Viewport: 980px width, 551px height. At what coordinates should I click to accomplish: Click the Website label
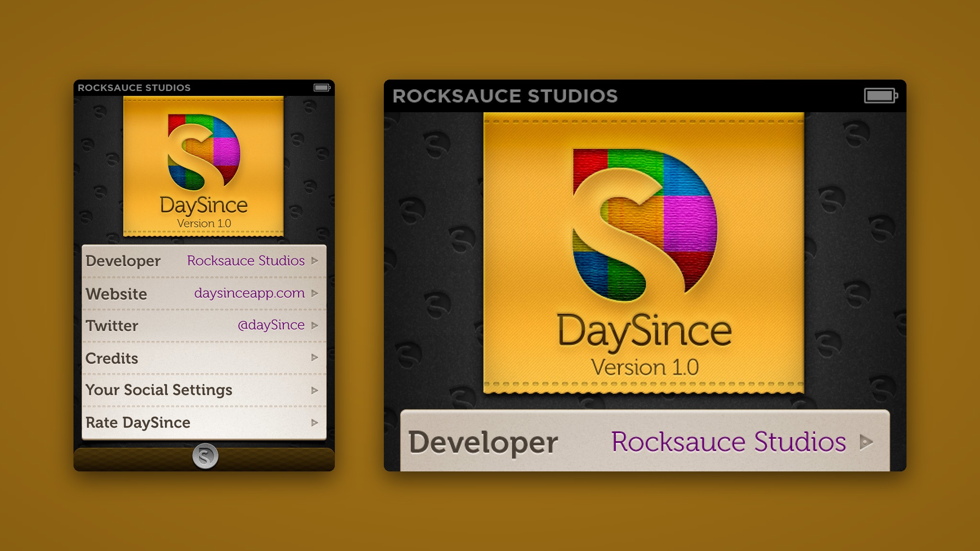(x=116, y=294)
